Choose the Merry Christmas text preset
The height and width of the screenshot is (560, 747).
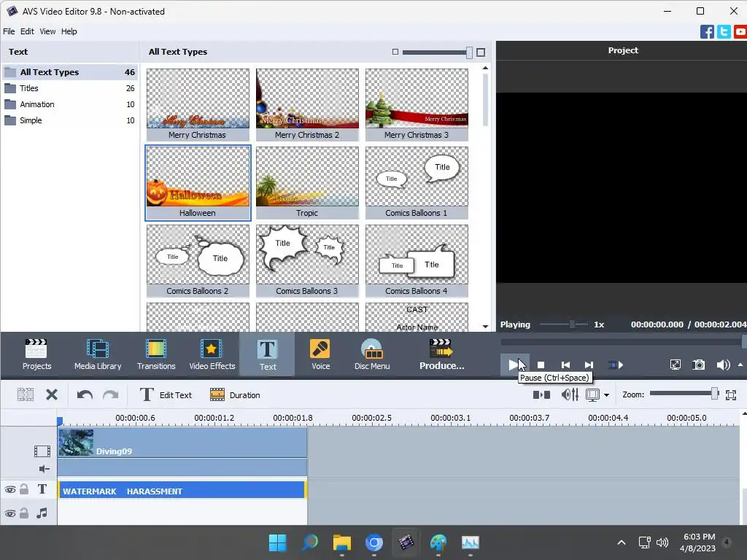(198, 105)
